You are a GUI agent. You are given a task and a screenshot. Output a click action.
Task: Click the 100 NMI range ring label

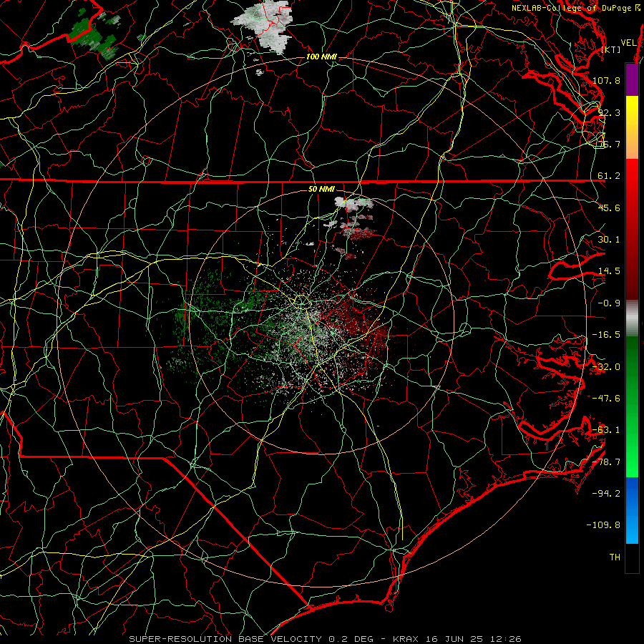tap(321, 57)
